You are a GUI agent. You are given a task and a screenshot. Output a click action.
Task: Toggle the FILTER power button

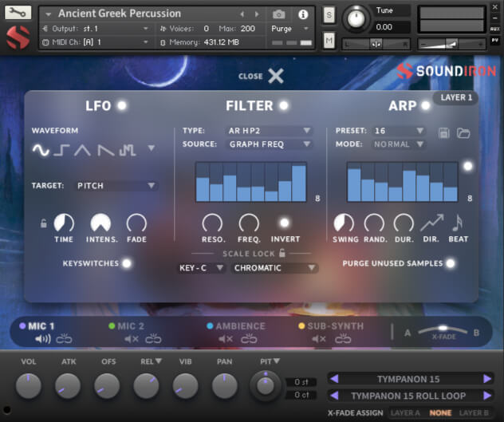(x=284, y=105)
